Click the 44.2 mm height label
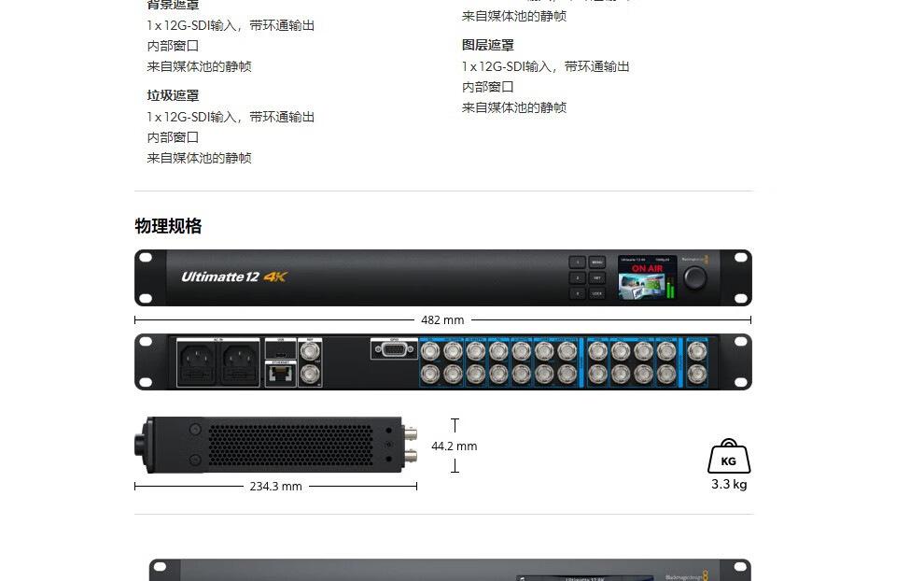 point(455,446)
